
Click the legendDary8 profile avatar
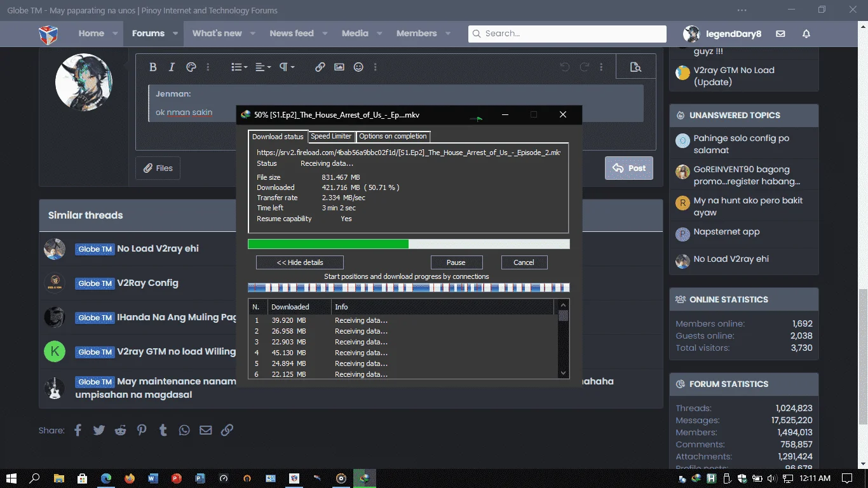[x=691, y=34]
